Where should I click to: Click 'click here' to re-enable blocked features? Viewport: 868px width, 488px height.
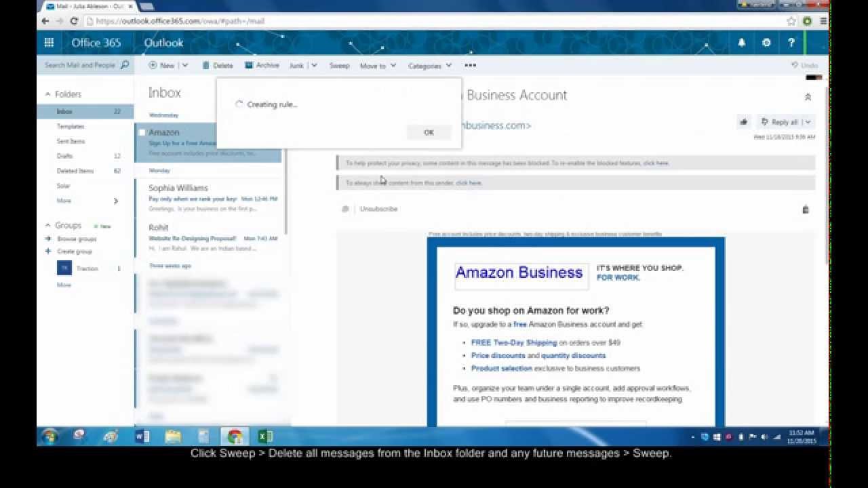[656, 163]
